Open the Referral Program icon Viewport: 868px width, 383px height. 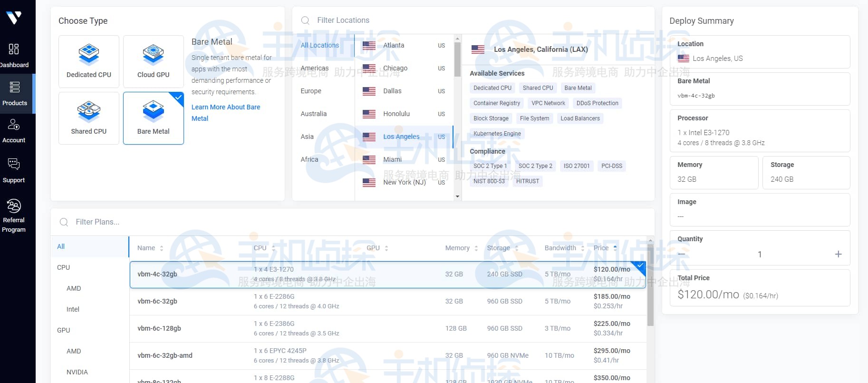tap(14, 206)
